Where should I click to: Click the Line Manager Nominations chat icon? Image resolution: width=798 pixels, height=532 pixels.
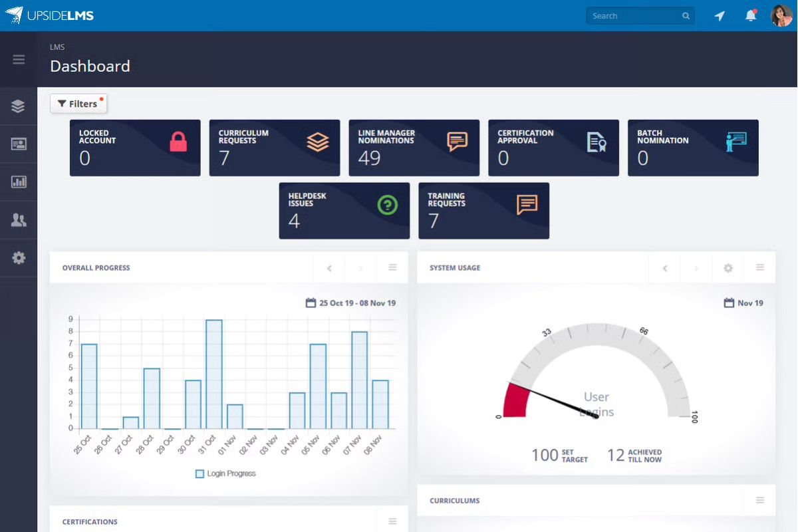[458, 142]
